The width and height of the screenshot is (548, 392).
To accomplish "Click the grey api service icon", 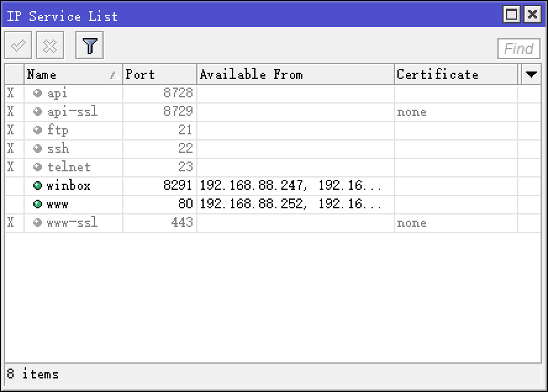I will coord(38,94).
